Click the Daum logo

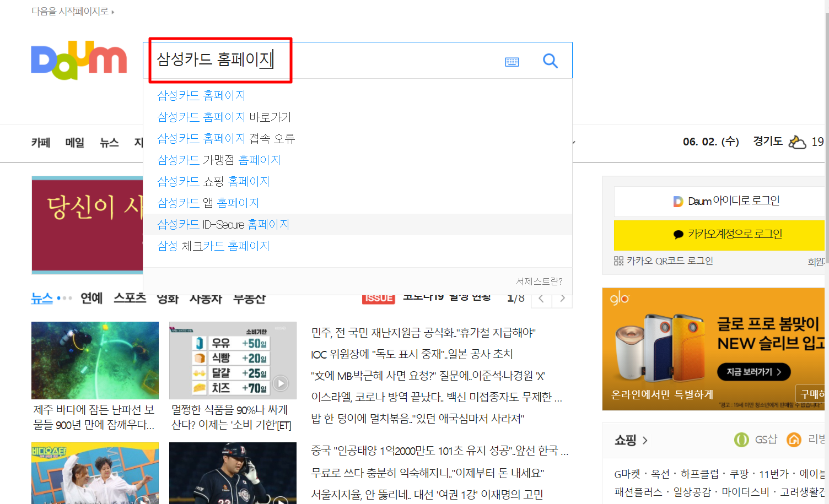point(79,60)
